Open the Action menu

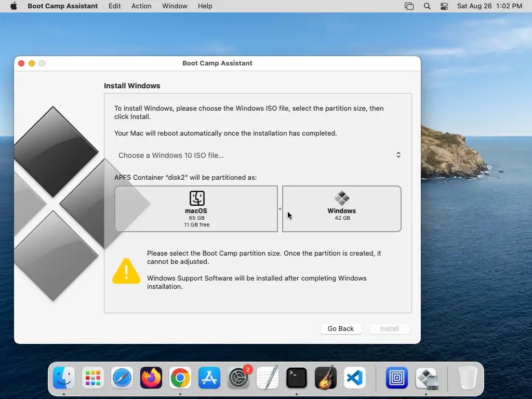[x=141, y=6]
